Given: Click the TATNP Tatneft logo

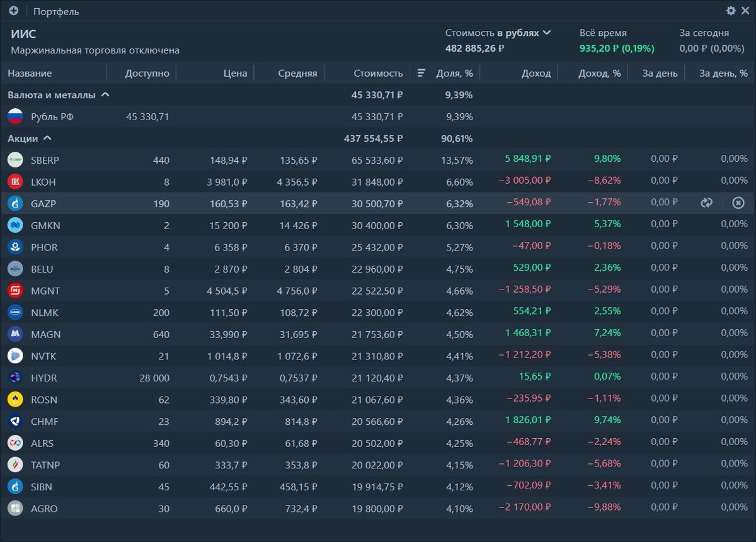Looking at the screenshot, I should 15,465.
